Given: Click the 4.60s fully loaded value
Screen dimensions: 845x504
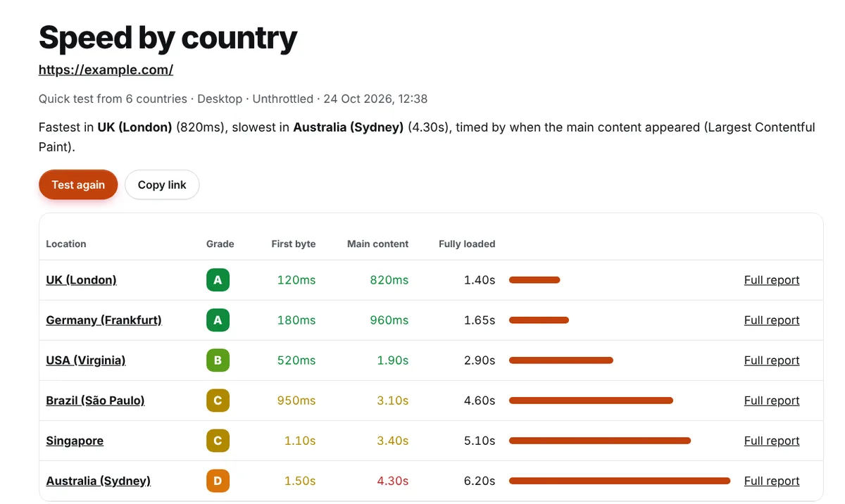Looking at the screenshot, I should click(x=480, y=401).
